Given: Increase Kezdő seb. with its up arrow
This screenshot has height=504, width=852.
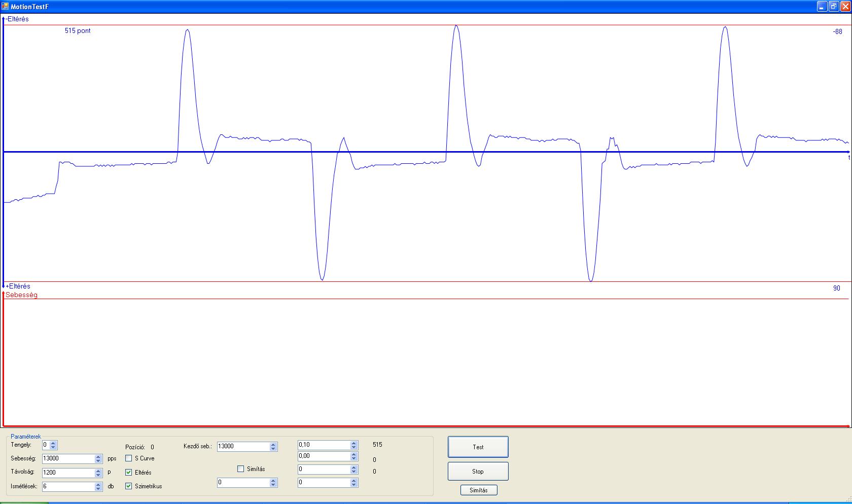Looking at the screenshot, I should point(273,444).
